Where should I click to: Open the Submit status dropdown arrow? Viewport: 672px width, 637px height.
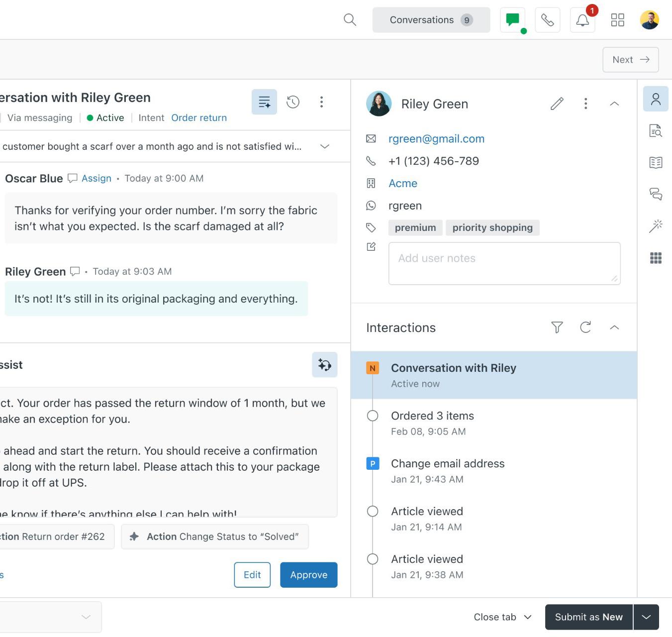coord(646,617)
